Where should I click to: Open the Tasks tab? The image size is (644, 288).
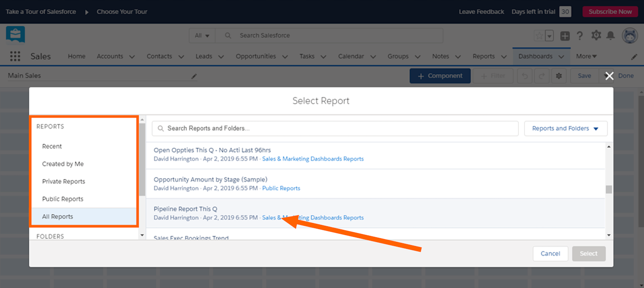click(307, 56)
